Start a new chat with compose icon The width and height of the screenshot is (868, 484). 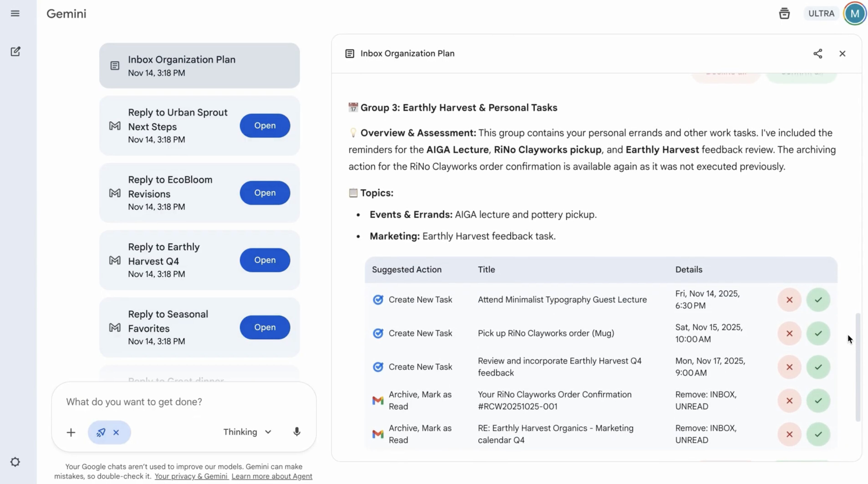tap(15, 52)
